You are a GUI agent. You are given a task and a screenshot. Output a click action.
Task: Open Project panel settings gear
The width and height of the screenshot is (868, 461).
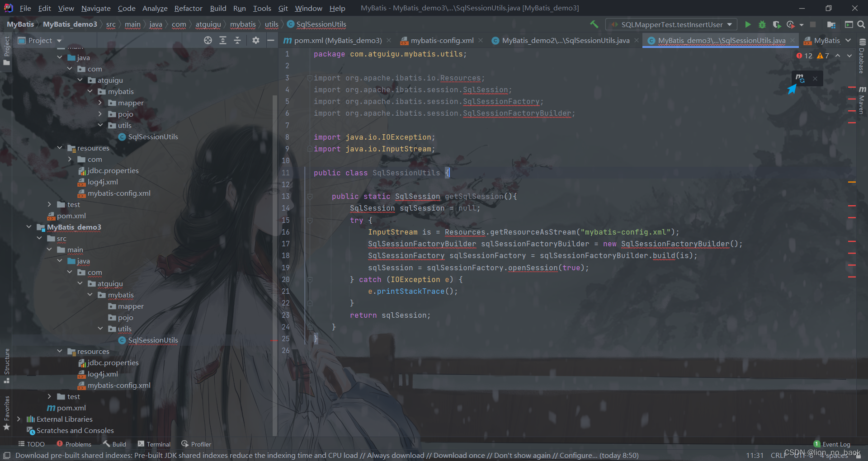pyautogui.click(x=256, y=40)
